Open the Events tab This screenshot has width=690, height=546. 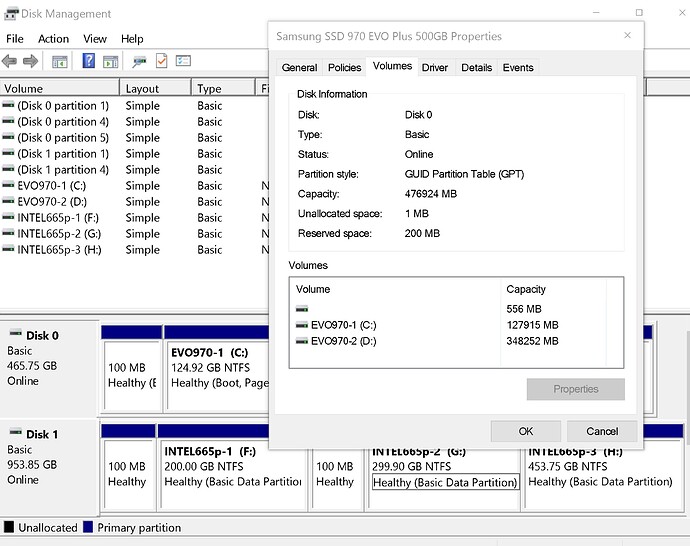[x=518, y=67]
